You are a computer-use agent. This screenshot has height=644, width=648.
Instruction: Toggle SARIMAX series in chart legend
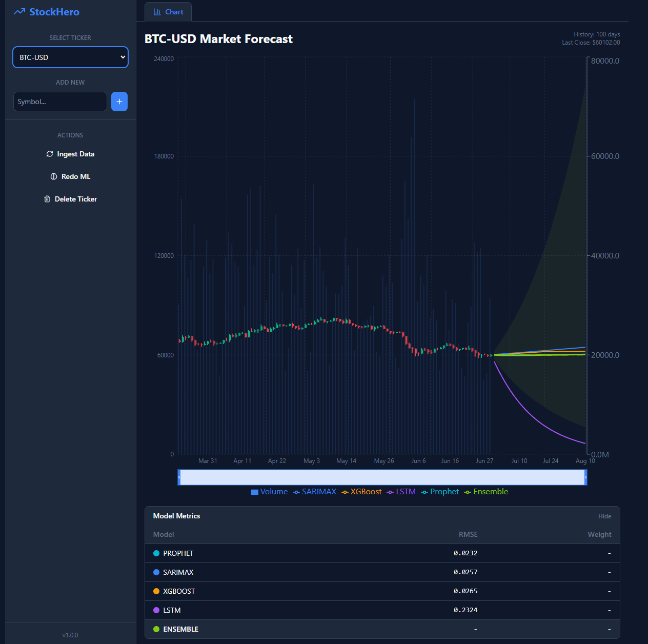pyautogui.click(x=314, y=492)
